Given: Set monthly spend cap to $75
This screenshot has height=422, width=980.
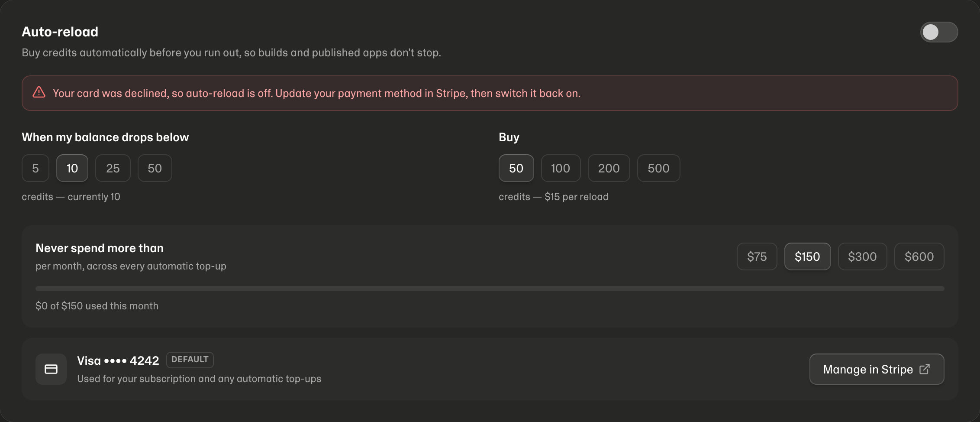Looking at the screenshot, I should pyautogui.click(x=757, y=256).
